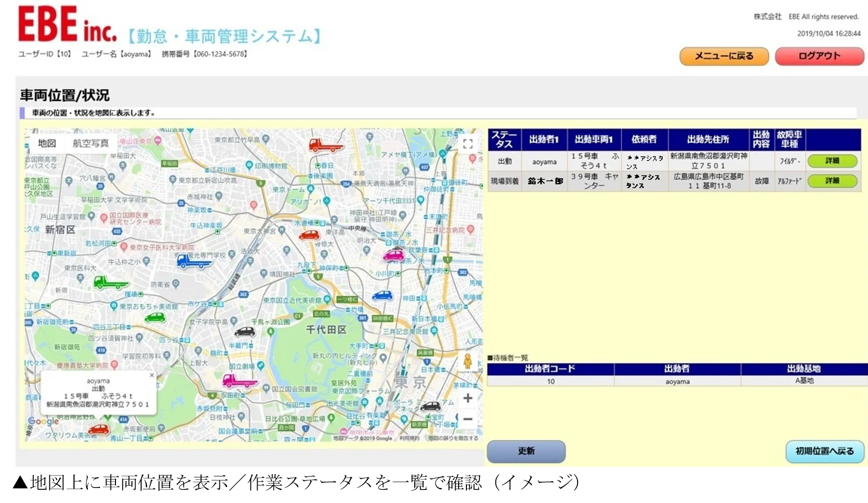This screenshot has height=503, width=868.
Task: Click the Street View pegman icon
Action: click(467, 361)
